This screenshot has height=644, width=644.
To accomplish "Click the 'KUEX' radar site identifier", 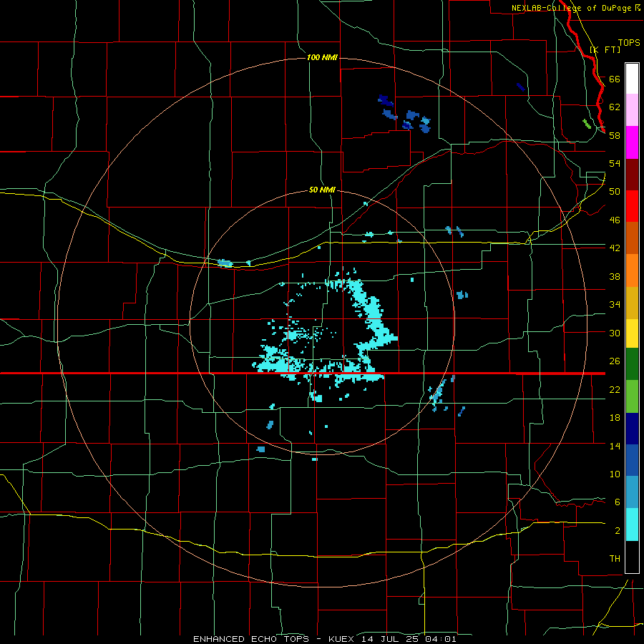I will pyautogui.click(x=341, y=639).
